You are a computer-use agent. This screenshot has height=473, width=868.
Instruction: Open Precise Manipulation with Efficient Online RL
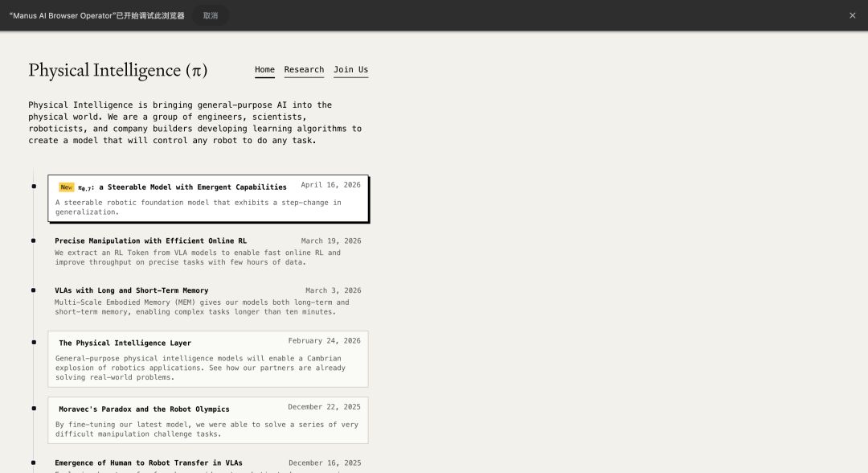coord(150,241)
